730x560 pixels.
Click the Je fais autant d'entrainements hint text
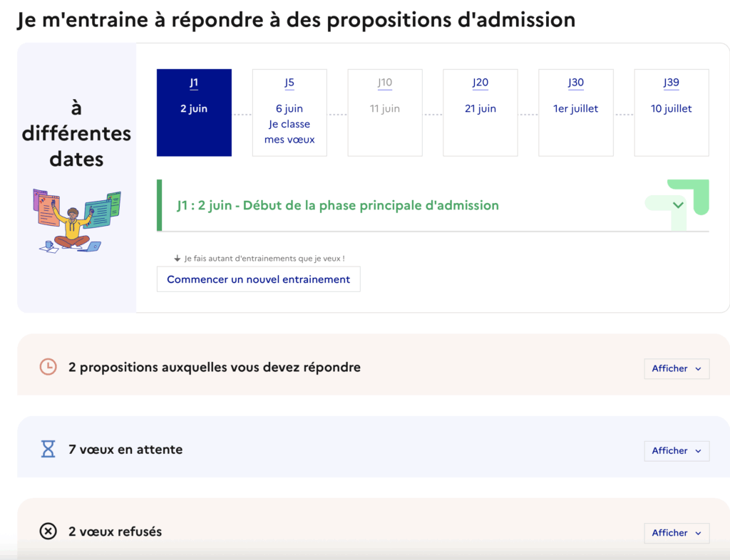click(x=264, y=259)
